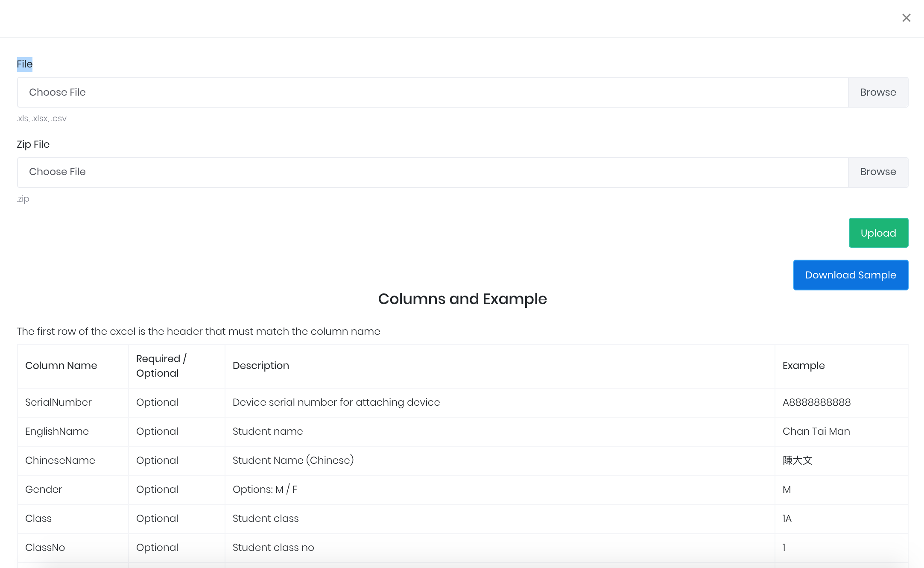Browse for a zip file

878,172
